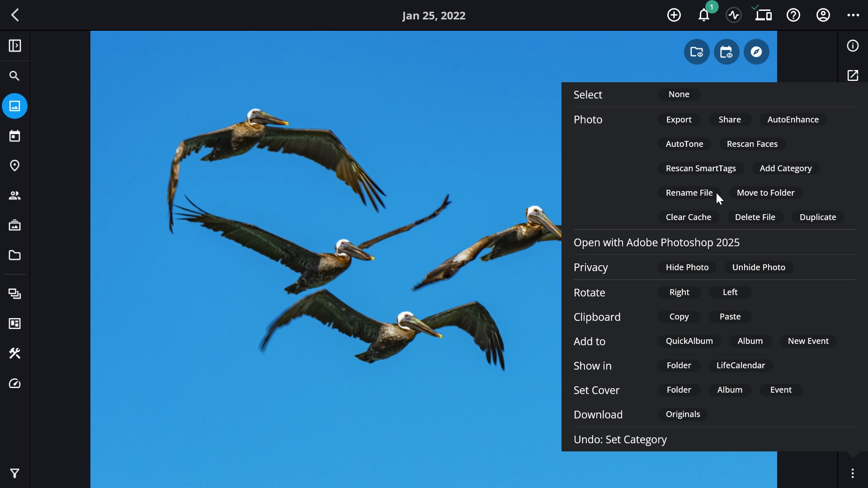Show photo info panel icon
This screenshot has height=488, width=868.
tap(853, 46)
